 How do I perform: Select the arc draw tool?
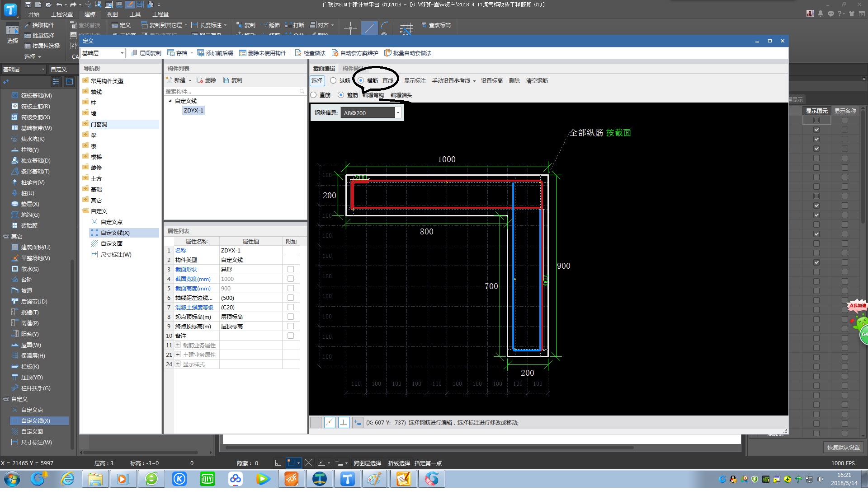click(384, 25)
